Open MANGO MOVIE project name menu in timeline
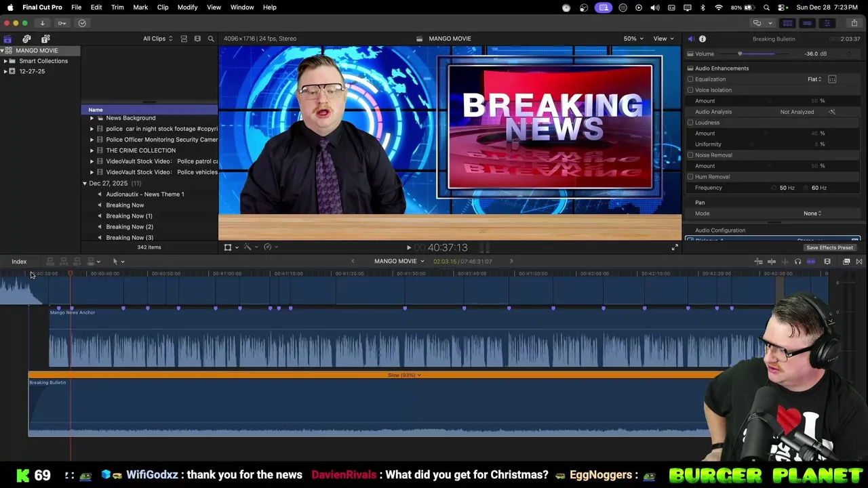Image resolution: width=868 pixels, height=488 pixels. (399, 262)
